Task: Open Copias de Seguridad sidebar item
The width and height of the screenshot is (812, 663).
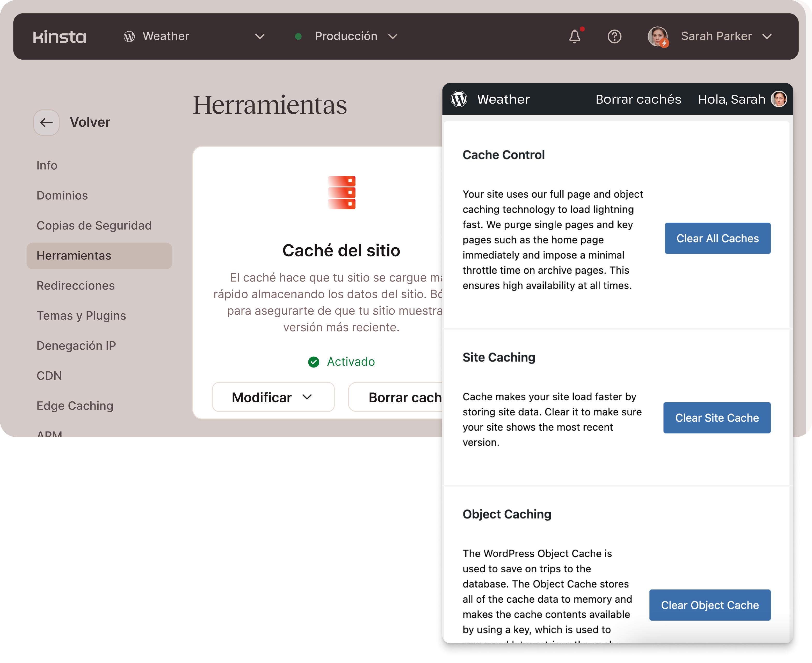Action: (94, 225)
